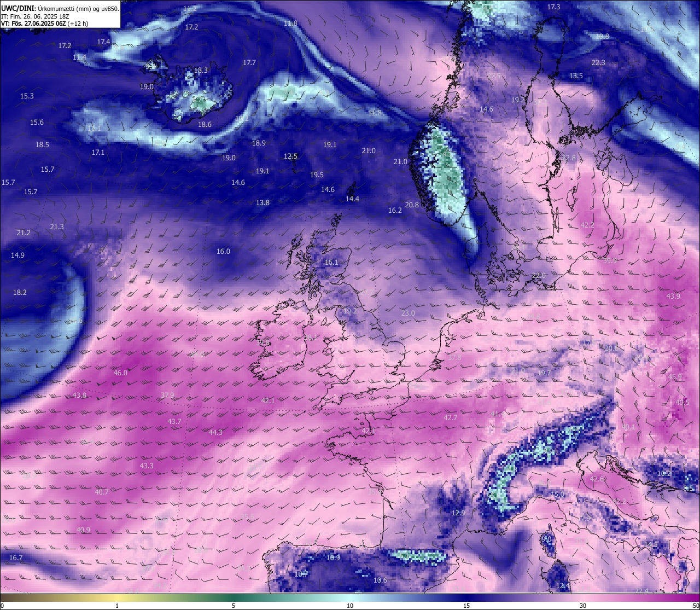Click the 5 tick label on the color scale
The image size is (700, 610).
click(234, 606)
